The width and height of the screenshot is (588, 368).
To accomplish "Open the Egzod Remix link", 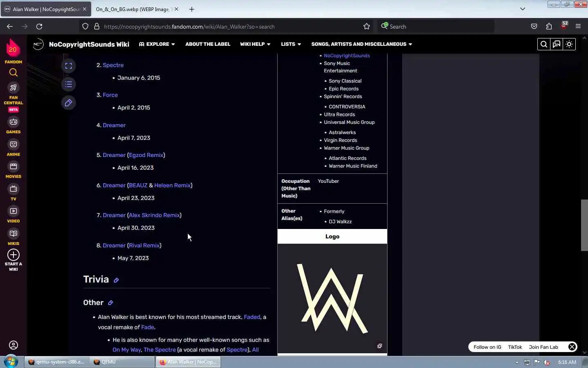I will tap(146, 155).
